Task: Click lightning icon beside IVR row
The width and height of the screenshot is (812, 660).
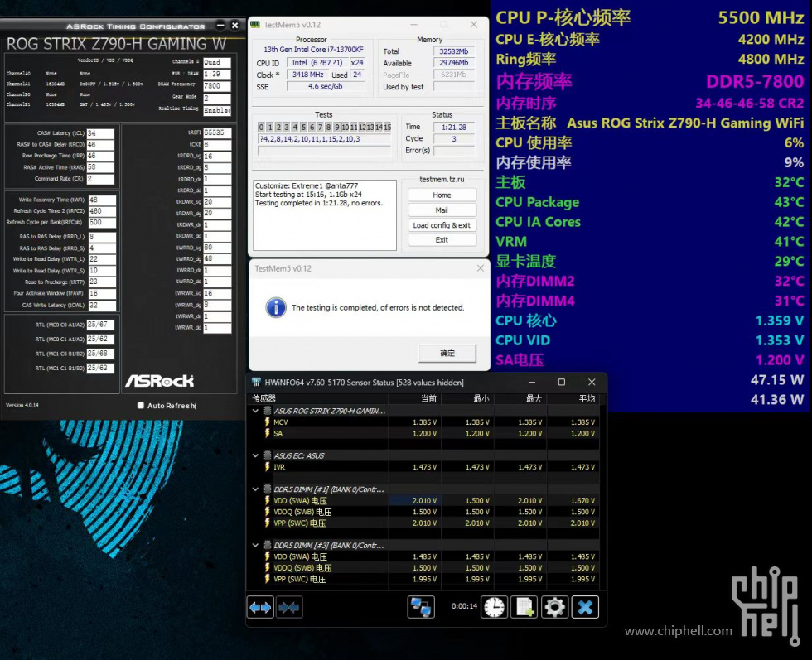Action: 267,467
